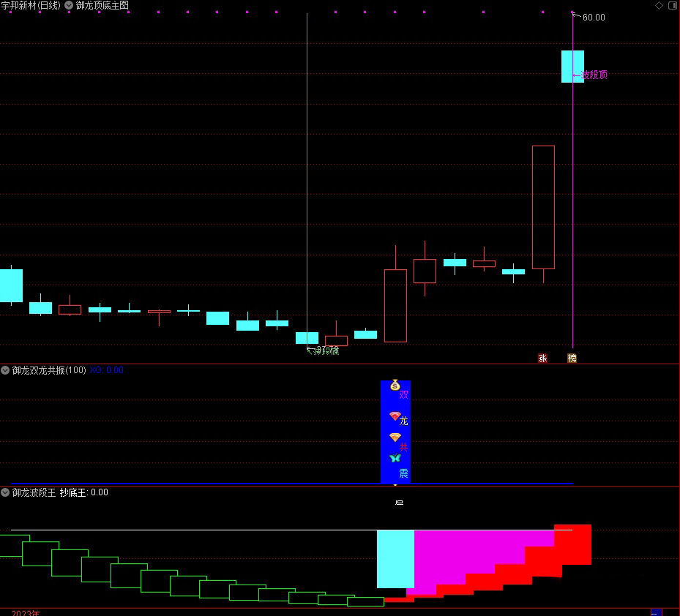Click the orange diamond signal icon

click(395, 437)
